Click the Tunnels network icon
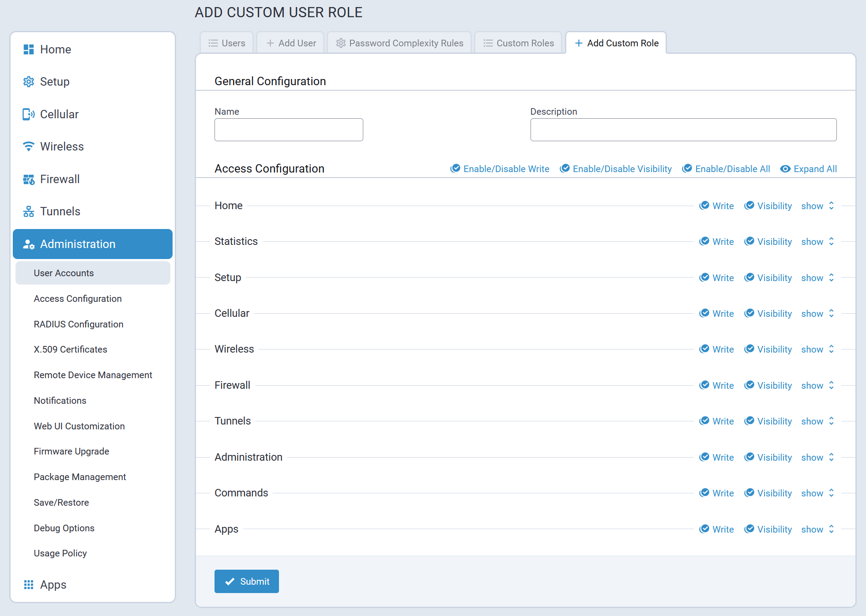 coord(29,211)
